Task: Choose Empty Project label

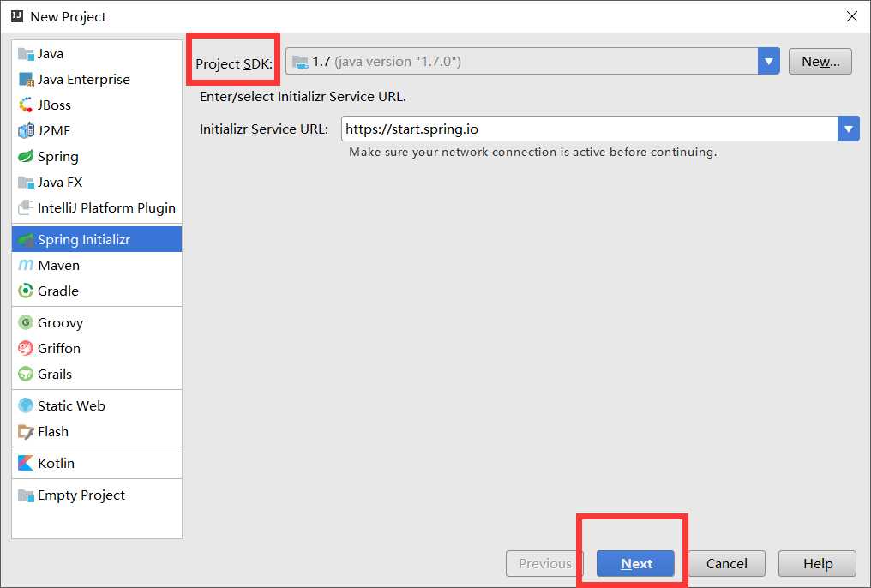Action: [81, 495]
